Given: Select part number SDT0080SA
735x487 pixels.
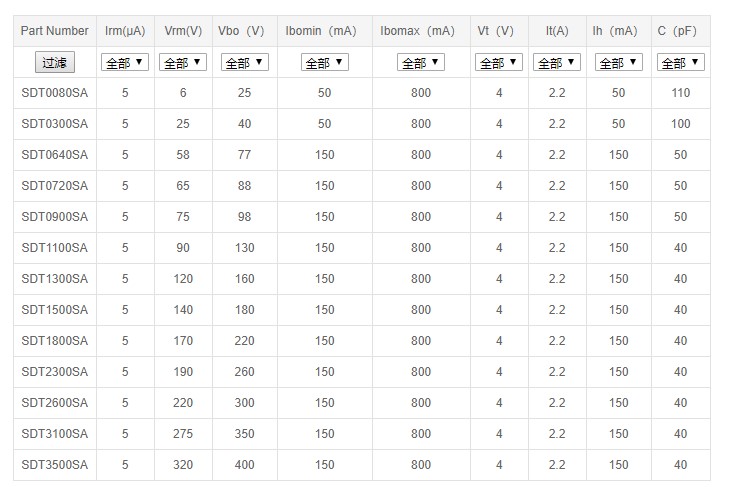Looking at the screenshot, I should coord(54,93).
